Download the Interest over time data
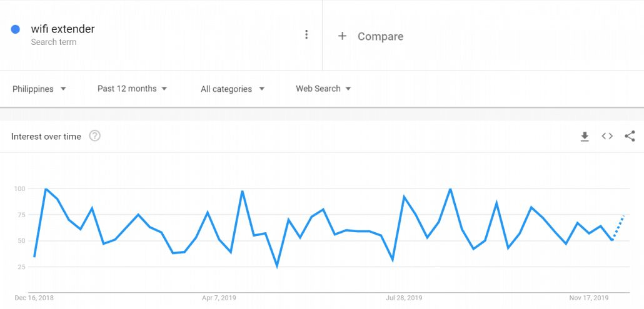Image resolution: width=644 pixels, height=309 pixels. (x=585, y=137)
